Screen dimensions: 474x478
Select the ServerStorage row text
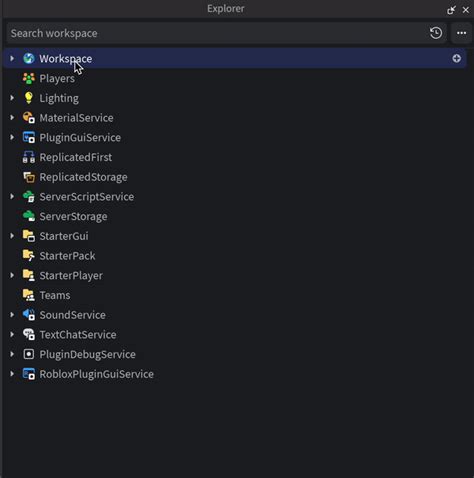point(73,217)
